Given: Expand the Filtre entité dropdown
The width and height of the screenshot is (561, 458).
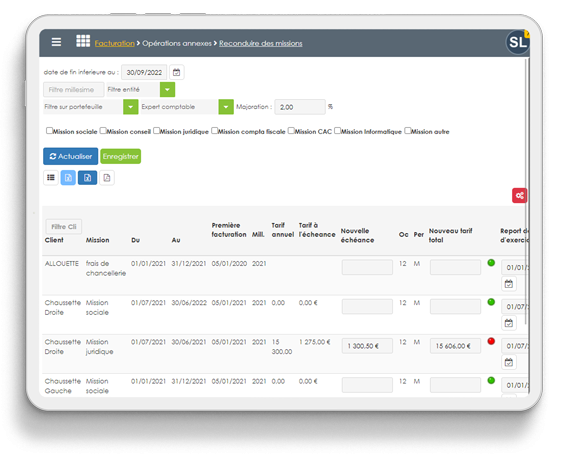Looking at the screenshot, I should tap(167, 89).
